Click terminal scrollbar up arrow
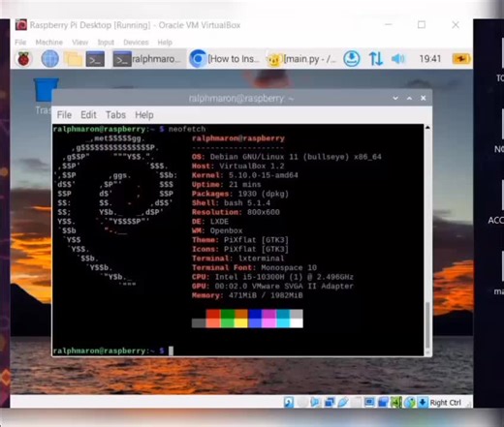The width and height of the screenshot is (504, 427). coord(427,128)
